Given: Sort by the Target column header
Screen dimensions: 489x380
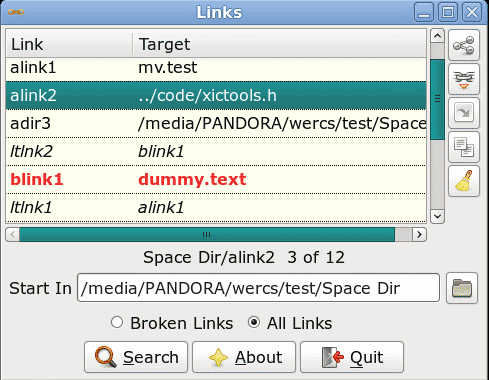Looking at the screenshot, I should tap(279, 44).
